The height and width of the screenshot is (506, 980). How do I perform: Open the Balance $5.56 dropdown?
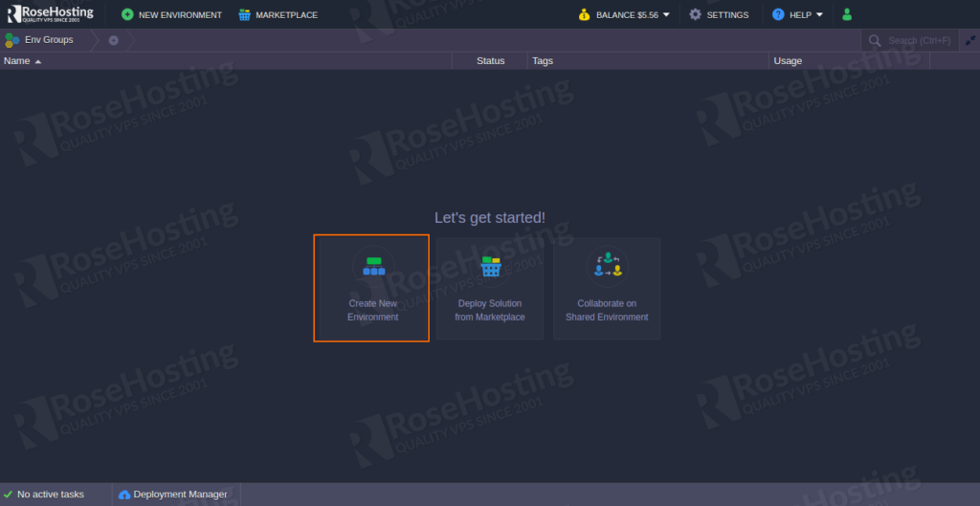pyautogui.click(x=625, y=14)
